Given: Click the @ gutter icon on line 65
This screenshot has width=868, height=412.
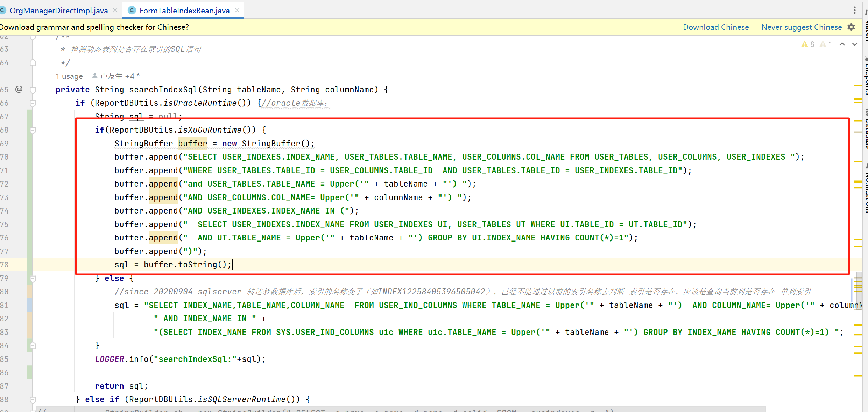Looking at the screenshot, I should 19,89.
